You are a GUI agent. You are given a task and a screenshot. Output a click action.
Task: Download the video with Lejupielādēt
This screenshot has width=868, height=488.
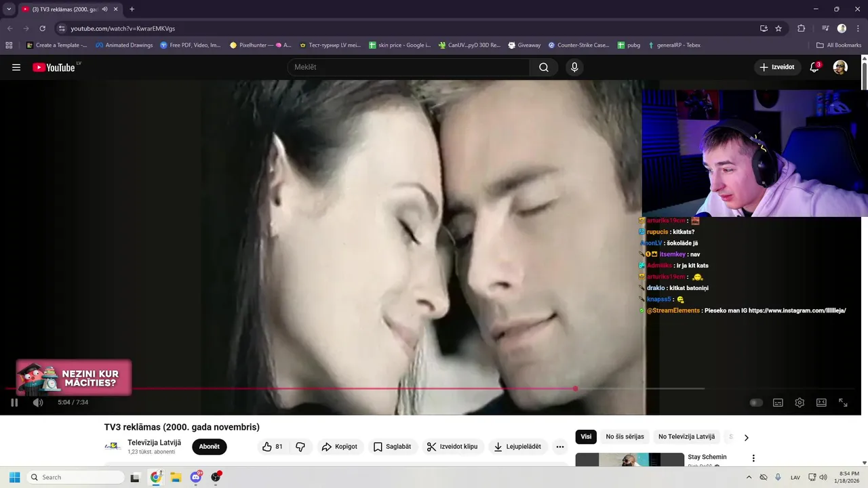tap(517, 447)
